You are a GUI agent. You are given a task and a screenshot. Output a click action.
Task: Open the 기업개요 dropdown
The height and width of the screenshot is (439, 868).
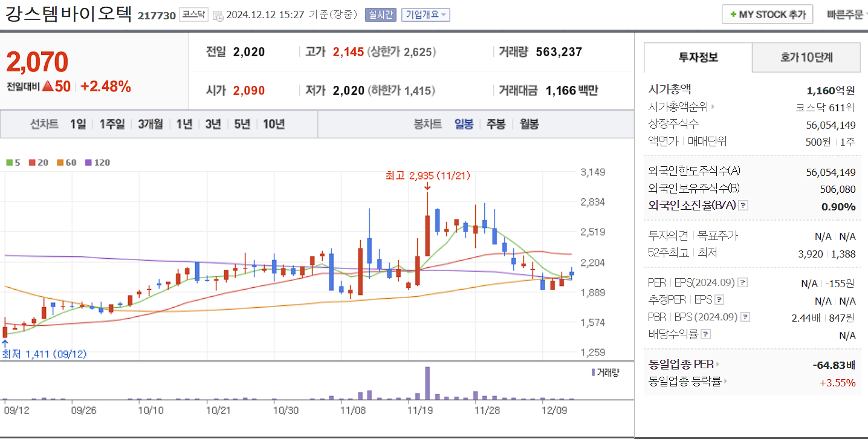pyautogui.click(x=424, y=15)
